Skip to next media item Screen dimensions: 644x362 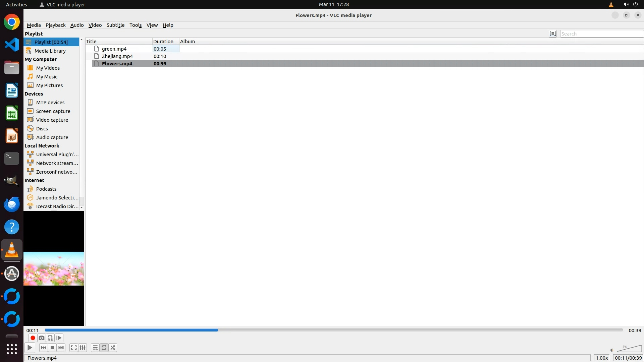61,348
